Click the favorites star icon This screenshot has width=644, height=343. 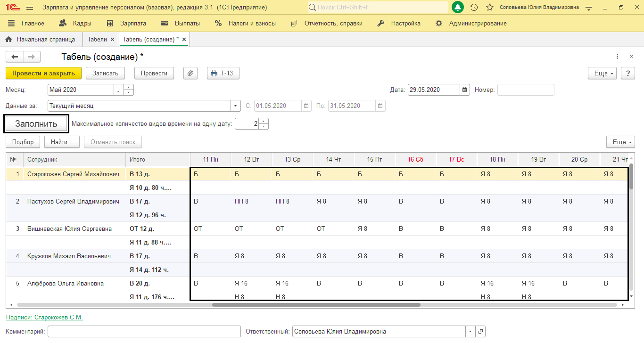[x=490, y=8]
